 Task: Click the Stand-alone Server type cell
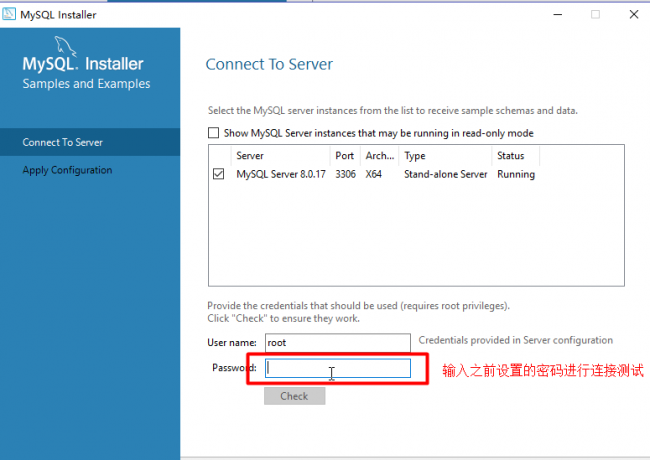click(x=446, y=174)
